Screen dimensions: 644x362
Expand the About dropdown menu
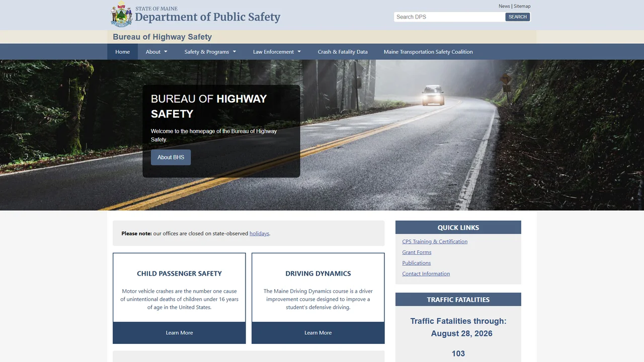coord(156,52)
